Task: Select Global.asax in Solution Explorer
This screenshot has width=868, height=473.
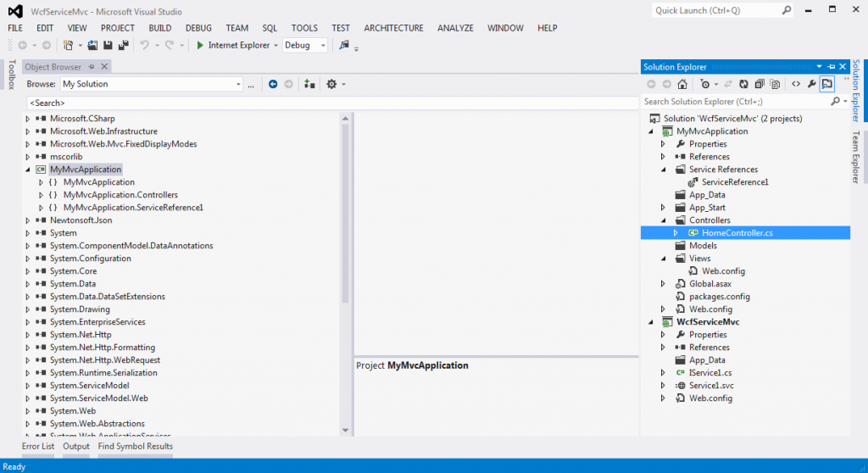Action: point(709,284)
